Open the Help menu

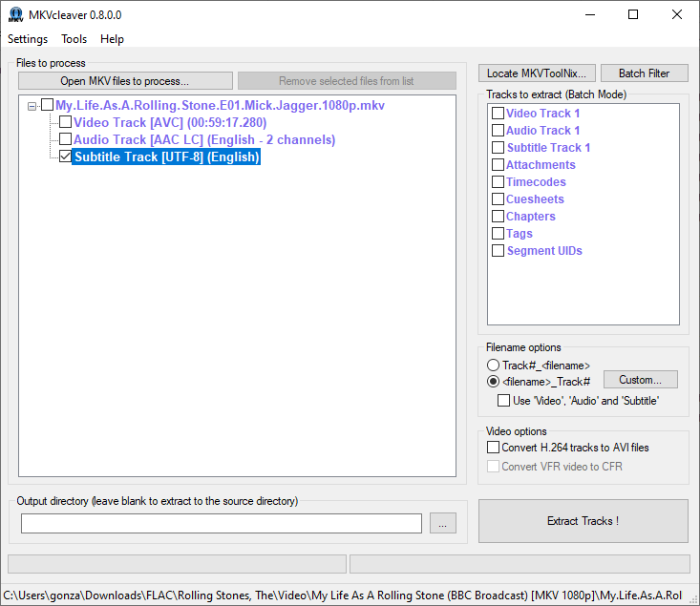tap(112, 39)
